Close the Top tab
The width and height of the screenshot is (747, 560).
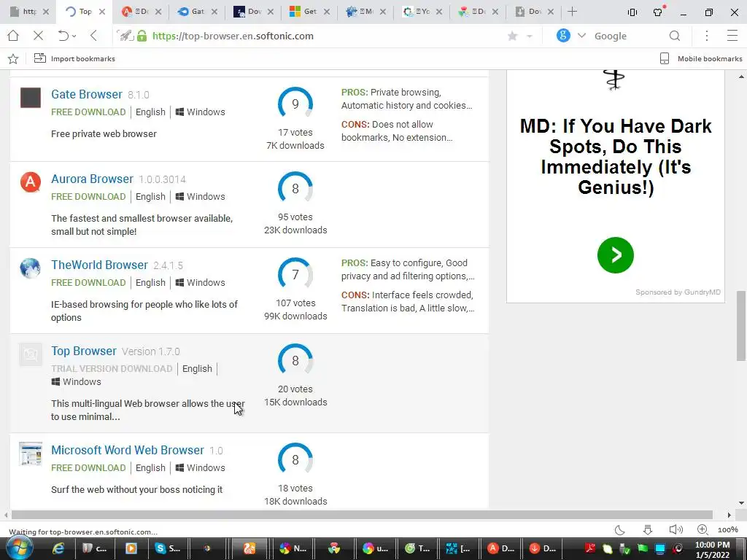pos(102,12)
